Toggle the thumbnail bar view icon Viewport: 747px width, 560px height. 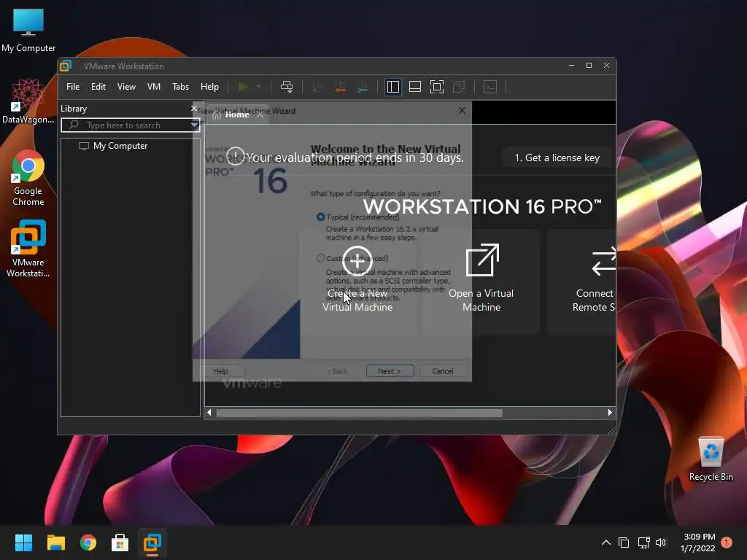pyautogui.click(x=415, y=87)
